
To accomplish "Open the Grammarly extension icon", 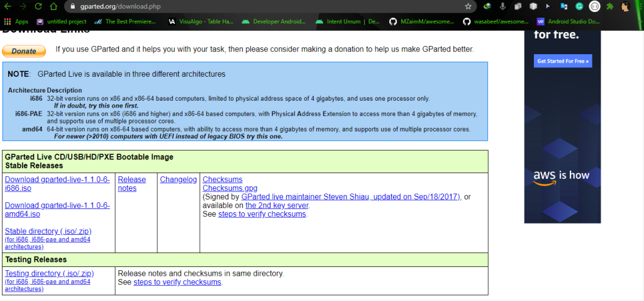I will pyautogui.click(x=578, y=6).
